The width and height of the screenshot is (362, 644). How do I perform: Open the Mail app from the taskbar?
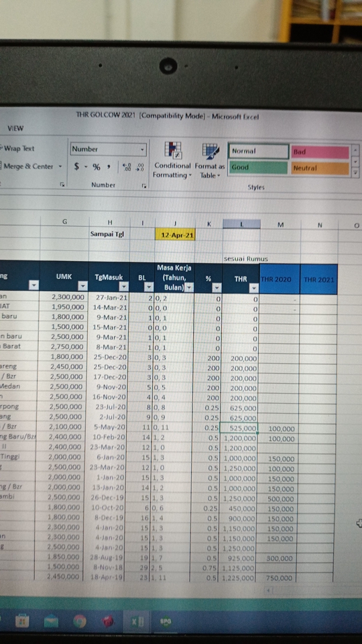click(x=52, y=623)
